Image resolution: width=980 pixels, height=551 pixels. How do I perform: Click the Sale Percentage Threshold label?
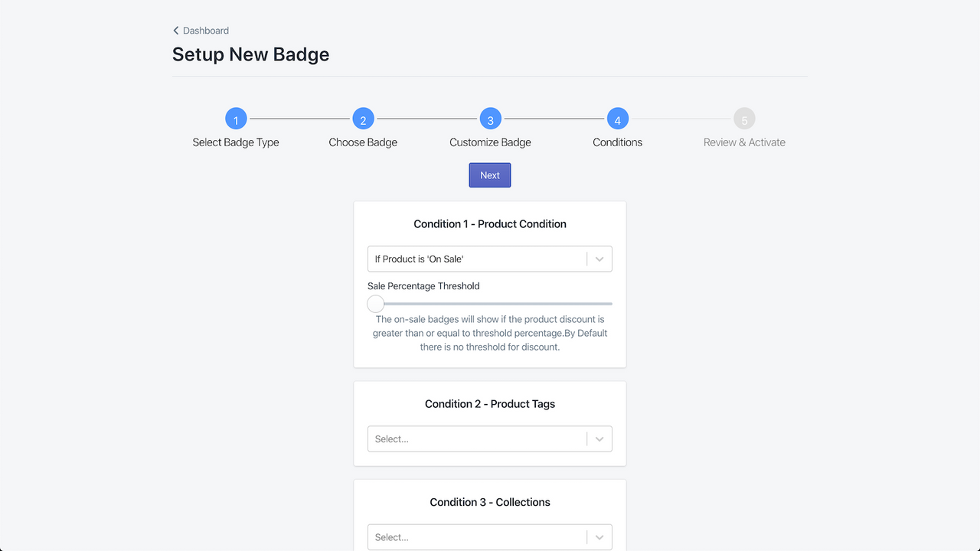[423, 285]
